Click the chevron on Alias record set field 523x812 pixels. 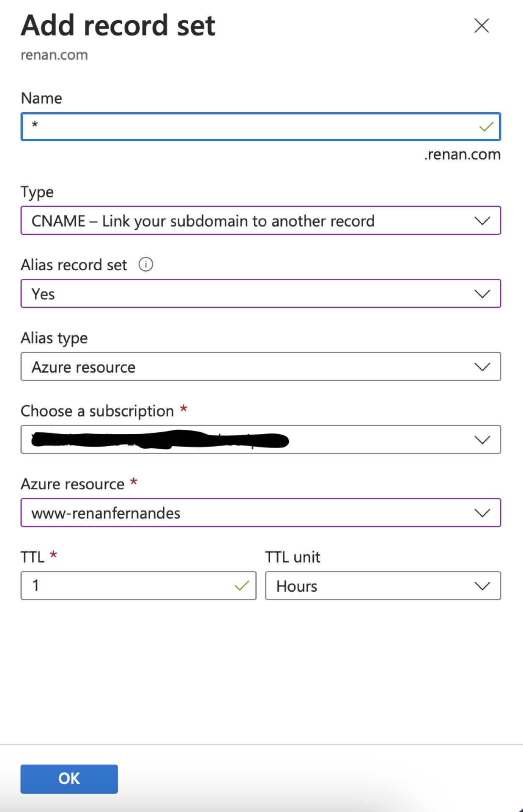[482, 294]
